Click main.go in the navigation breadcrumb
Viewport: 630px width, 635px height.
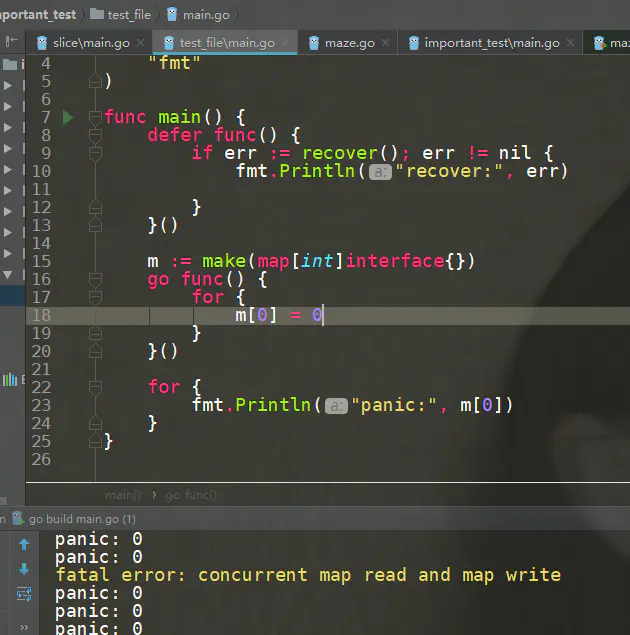tap(206, 15)
